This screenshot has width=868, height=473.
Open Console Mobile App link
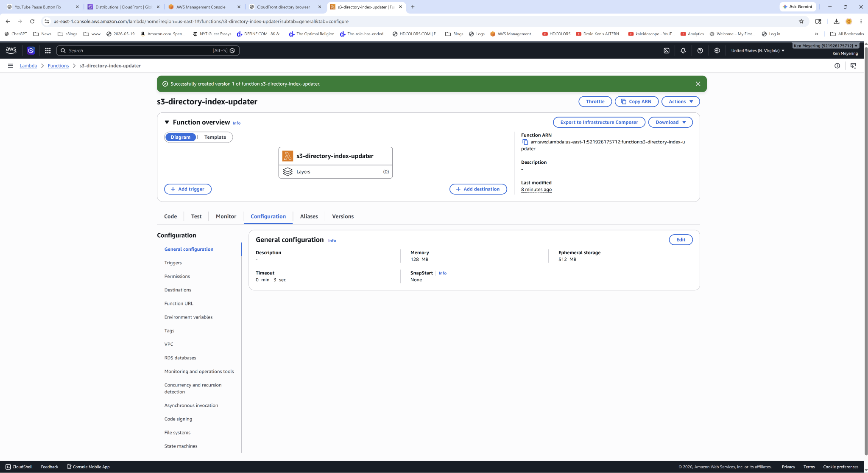pos(88,467)
